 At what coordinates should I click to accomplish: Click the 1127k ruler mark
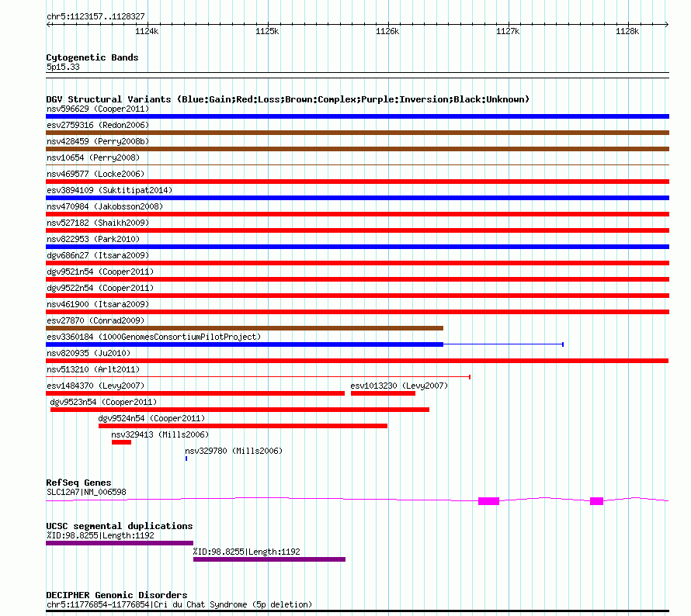point(508,31)
